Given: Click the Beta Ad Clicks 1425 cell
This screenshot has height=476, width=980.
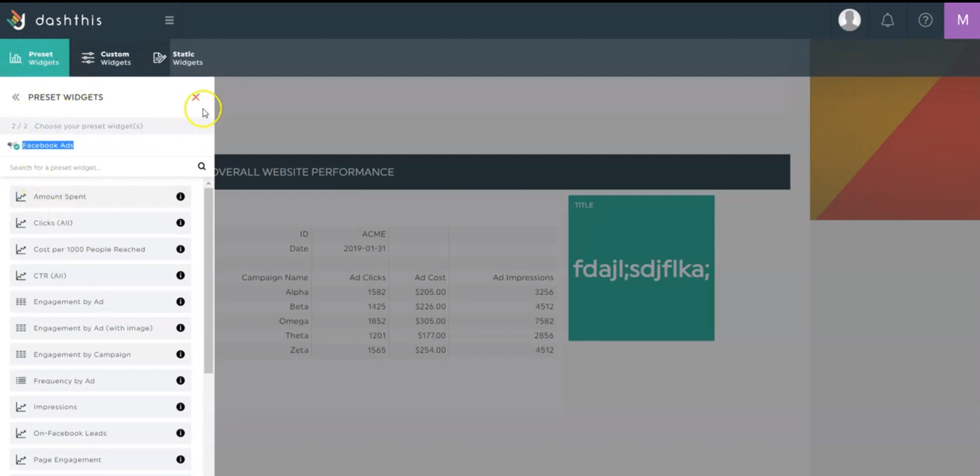Looking at the screenshot, I should click(376, 306).
